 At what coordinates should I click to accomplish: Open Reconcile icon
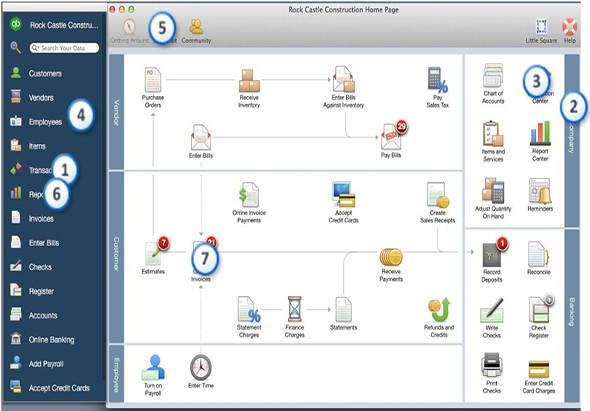pos(538,254)
